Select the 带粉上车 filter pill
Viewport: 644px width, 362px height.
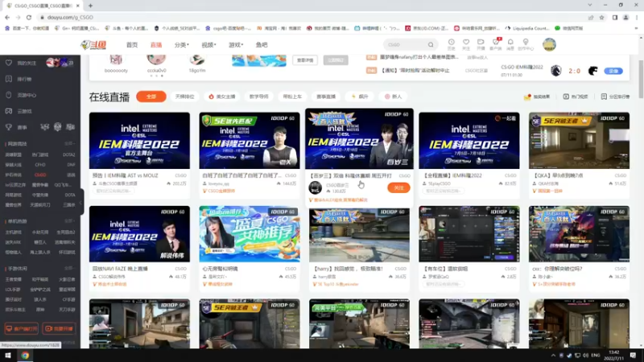click(292, 97)
